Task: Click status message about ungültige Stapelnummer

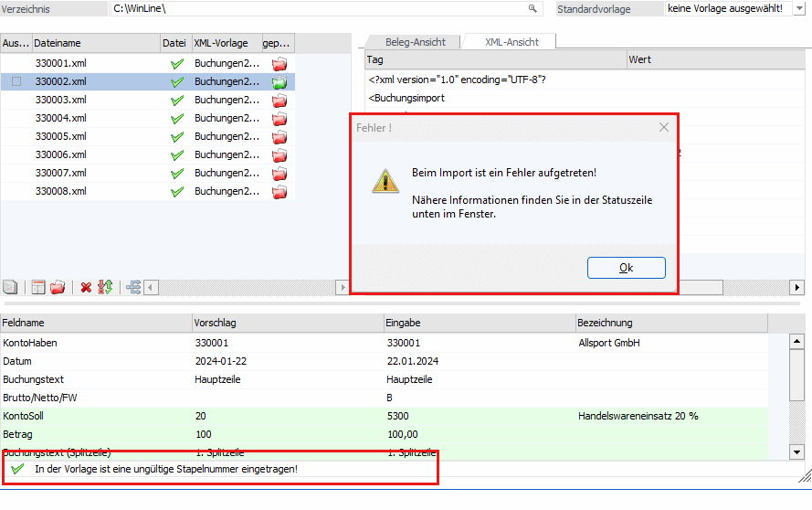Action: [166, 469]
